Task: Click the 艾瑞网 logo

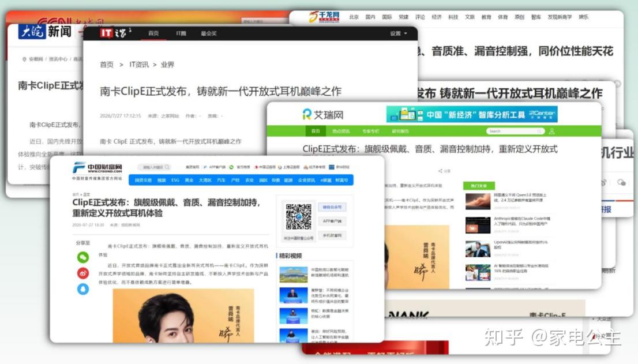Action: [322, 115]
